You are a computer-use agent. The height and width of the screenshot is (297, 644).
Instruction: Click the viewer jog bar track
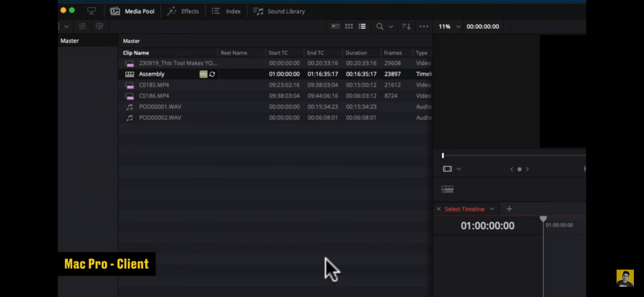pyautogui.click(x=516, y=155)
